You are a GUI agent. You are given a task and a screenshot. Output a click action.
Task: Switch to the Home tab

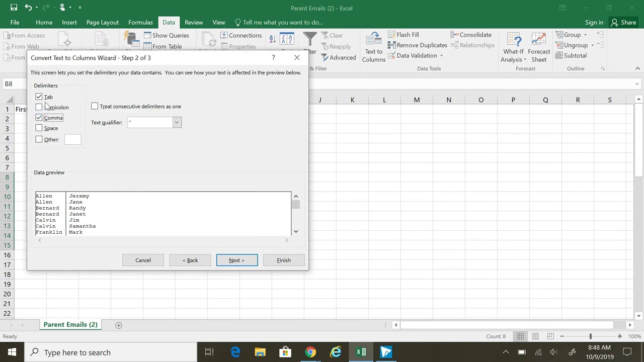44,22
